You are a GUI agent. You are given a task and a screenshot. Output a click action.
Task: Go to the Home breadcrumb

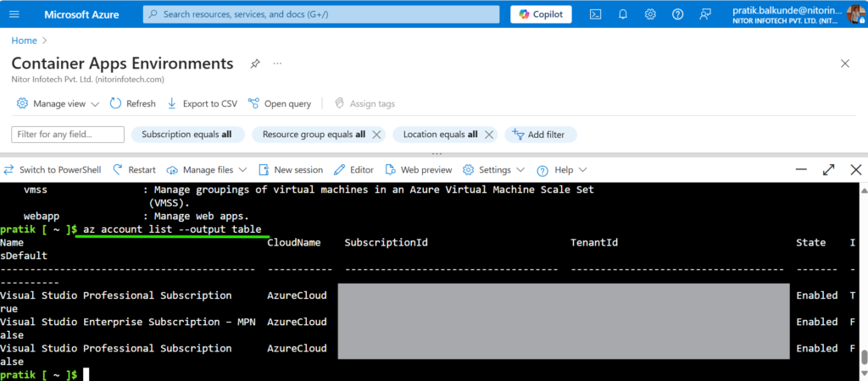click(25, 41)
